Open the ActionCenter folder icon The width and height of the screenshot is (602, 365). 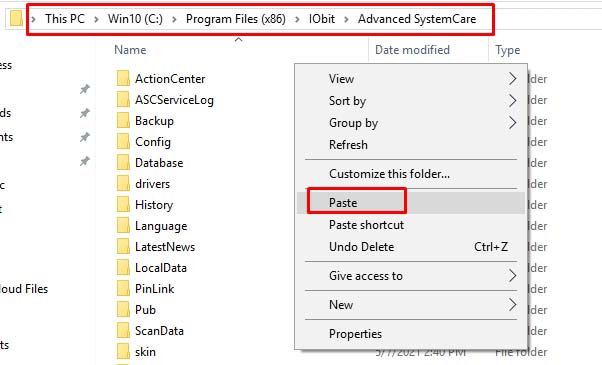[123, 78]
